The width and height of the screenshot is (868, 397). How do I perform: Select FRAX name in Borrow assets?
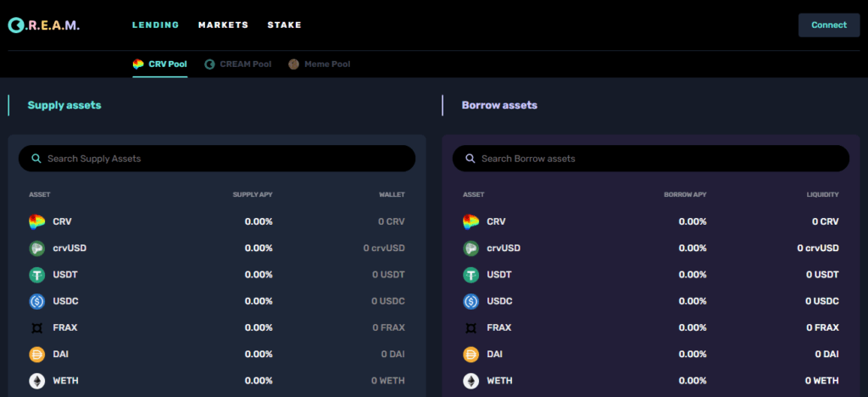498,327
